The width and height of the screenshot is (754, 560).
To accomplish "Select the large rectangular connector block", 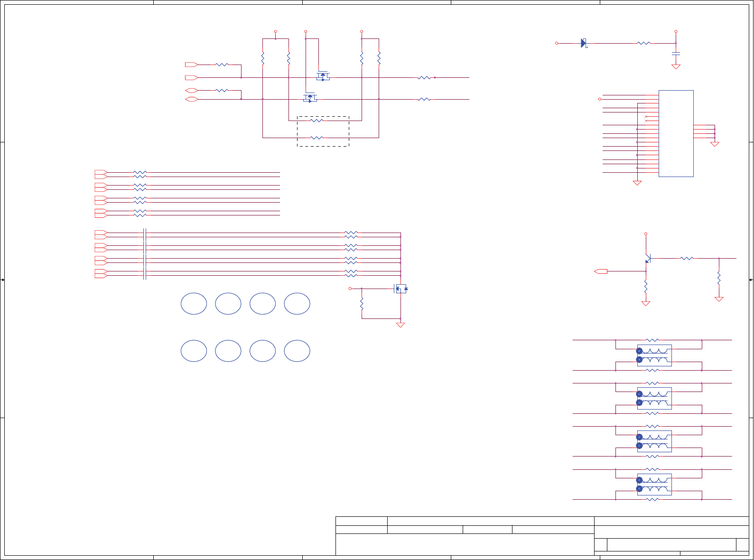I will click(x=676, y=133).
